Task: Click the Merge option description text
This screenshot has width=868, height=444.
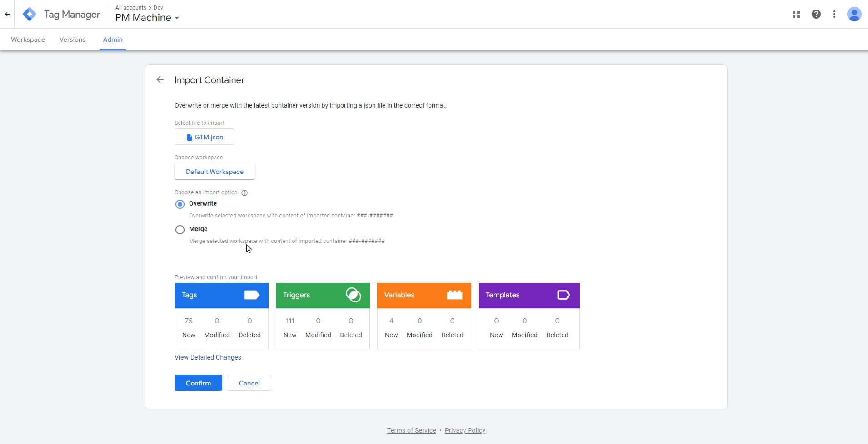Action: point(287,241)
